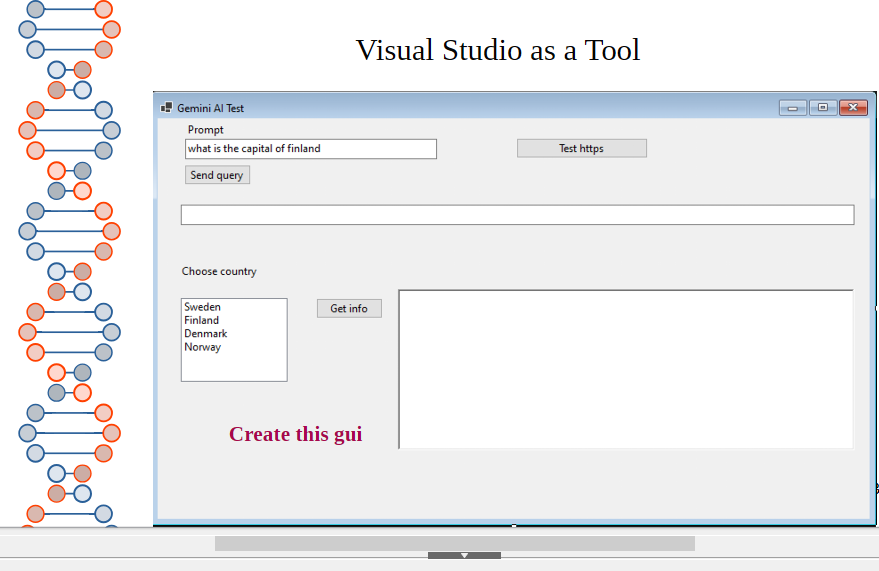Click the "Create this gui" text

tap(295, 434)
